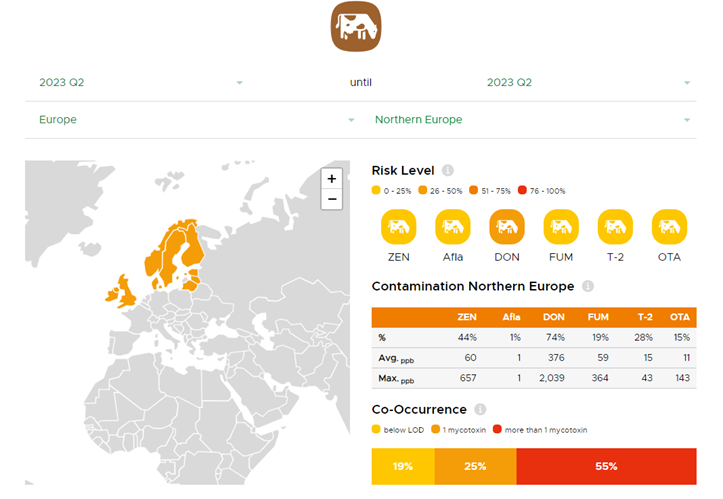This screenshot has width=723, height=499.
Task: Open the start period 2023 Q2 dropdown
Action: tap(140, 83)
